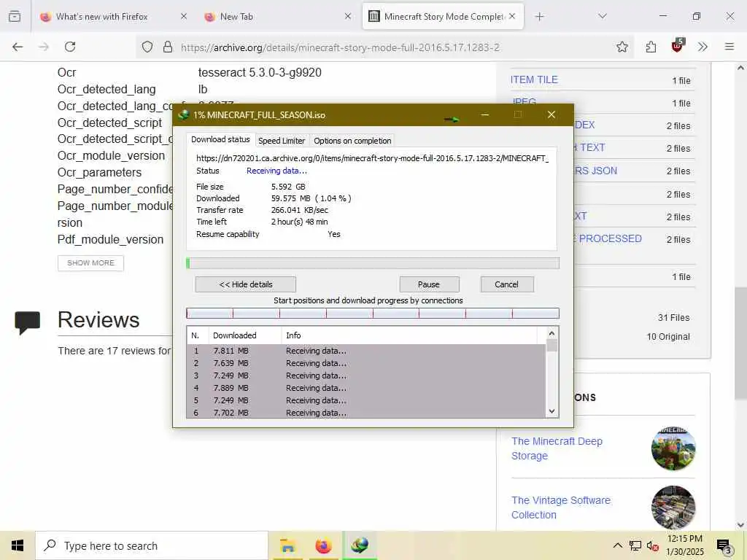Click the muted volume tray icon
Viewport: 747px width, 560px height.
pos(653,545)
